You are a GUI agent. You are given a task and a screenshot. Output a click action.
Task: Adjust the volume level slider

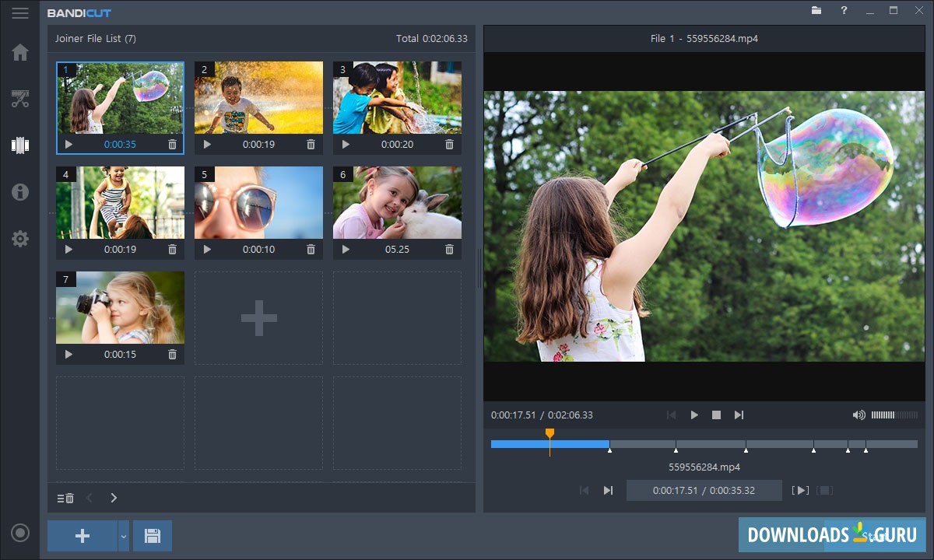894,415
